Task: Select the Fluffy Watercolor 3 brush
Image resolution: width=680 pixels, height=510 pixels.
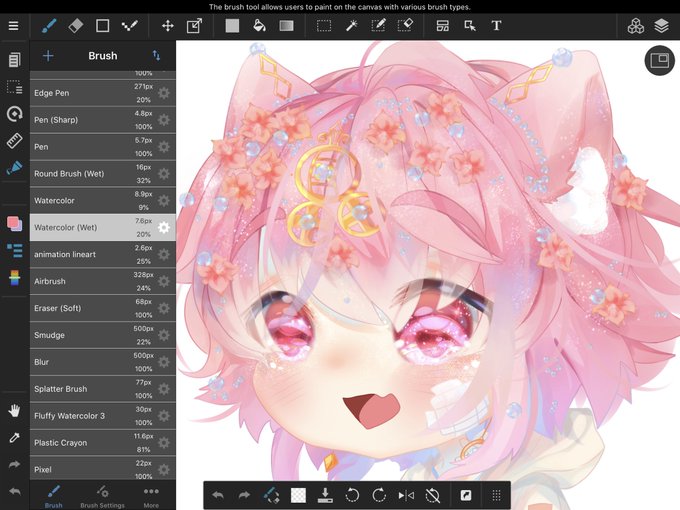Action: pos(103,415)
